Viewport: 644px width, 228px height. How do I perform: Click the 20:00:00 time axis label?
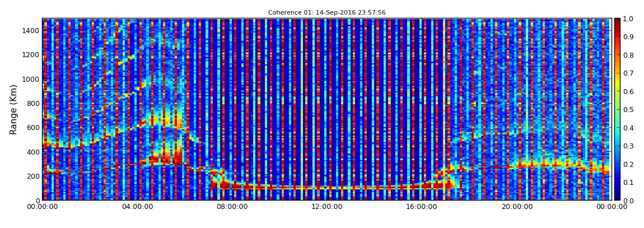pyautogui.click(x=517, y=207)
